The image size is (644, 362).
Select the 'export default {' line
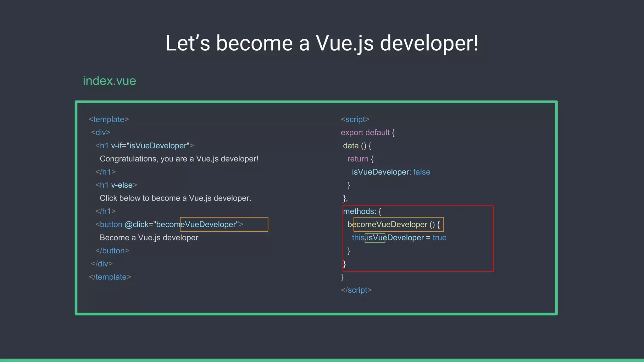368,133
